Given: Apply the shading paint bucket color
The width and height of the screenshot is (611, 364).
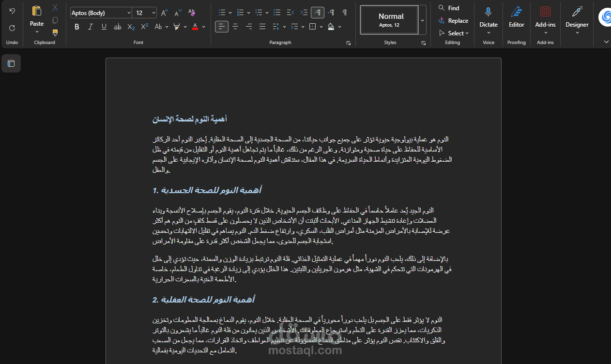Looking at the screenshot, I should [x=331, y=27].
